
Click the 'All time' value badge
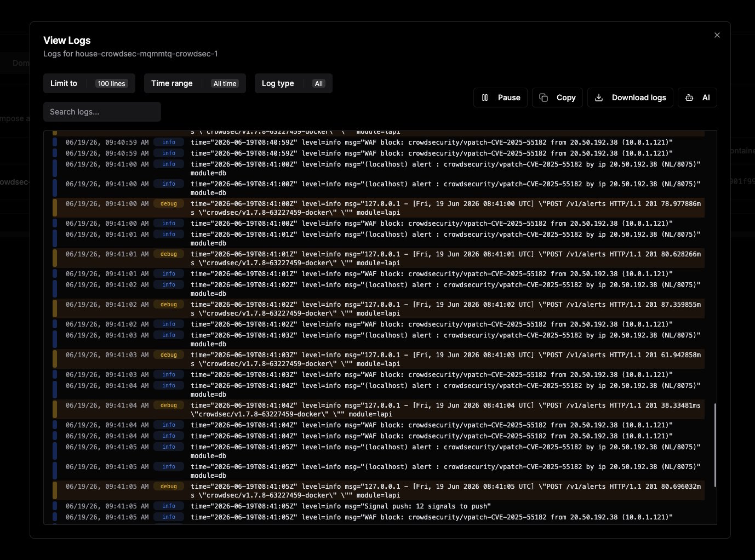(x=225, y=83)
